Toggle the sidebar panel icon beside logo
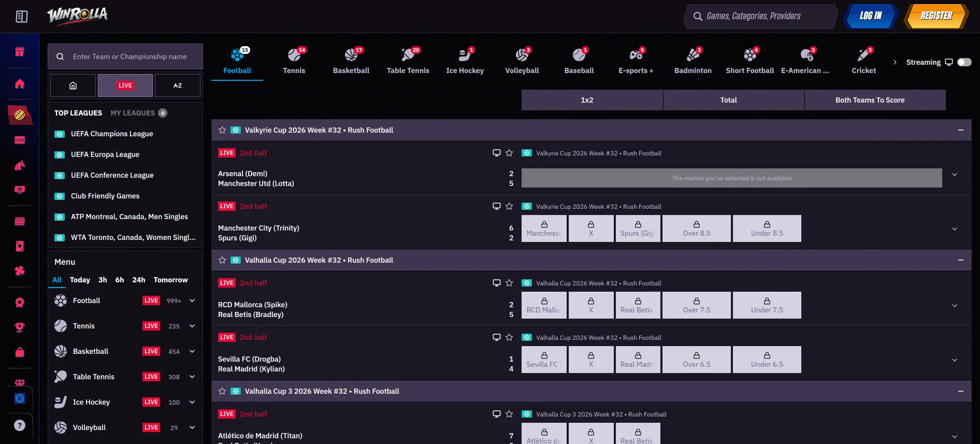The image size is (980, 444). 22,17
